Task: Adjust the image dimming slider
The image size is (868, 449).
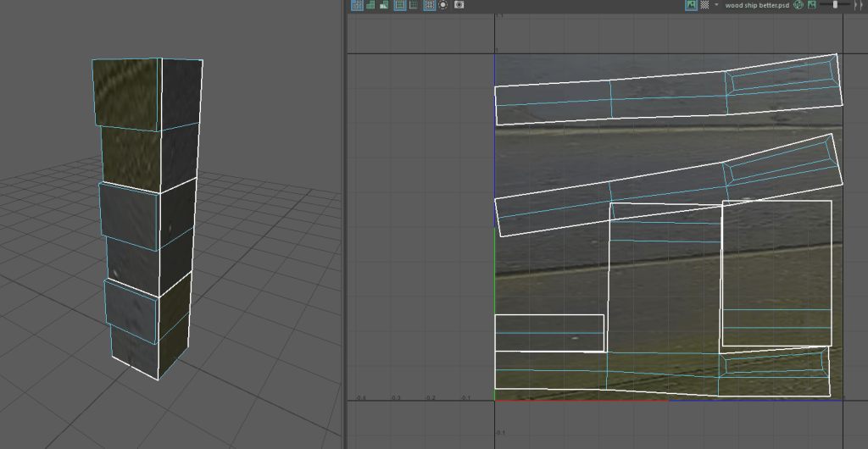Action: click(835, 4)
